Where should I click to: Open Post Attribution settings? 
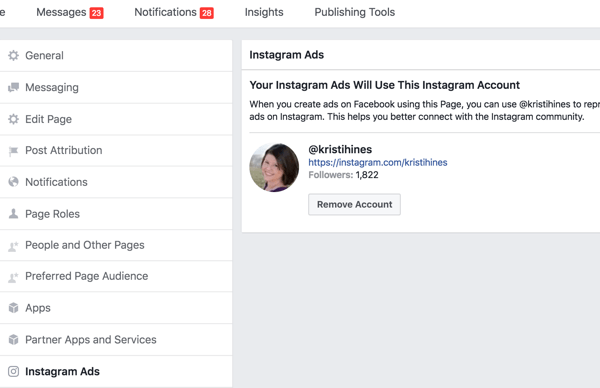116,150
